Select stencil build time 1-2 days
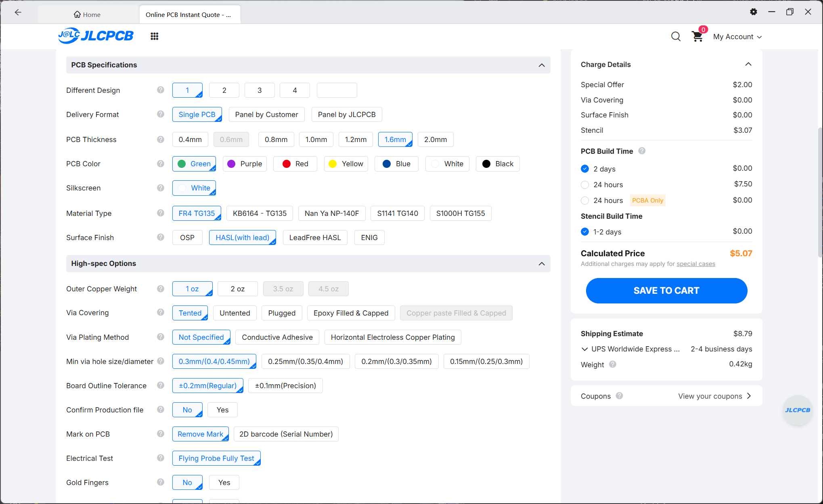Viewport: 823px width, 504px height. tap(585, 232)
